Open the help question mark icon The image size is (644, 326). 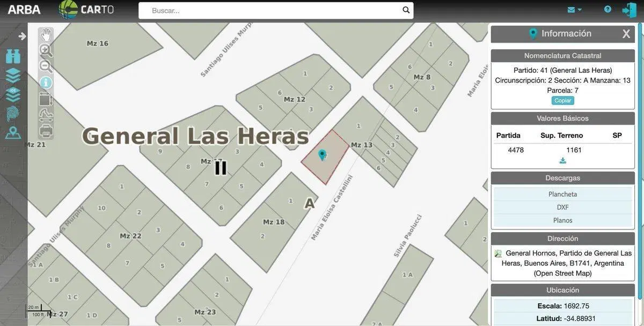(608, 9)
